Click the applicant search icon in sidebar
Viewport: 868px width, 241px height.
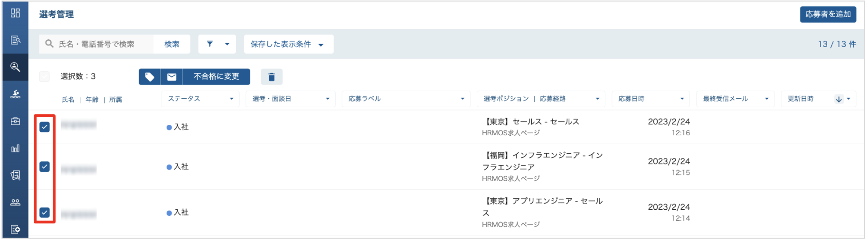15,67
